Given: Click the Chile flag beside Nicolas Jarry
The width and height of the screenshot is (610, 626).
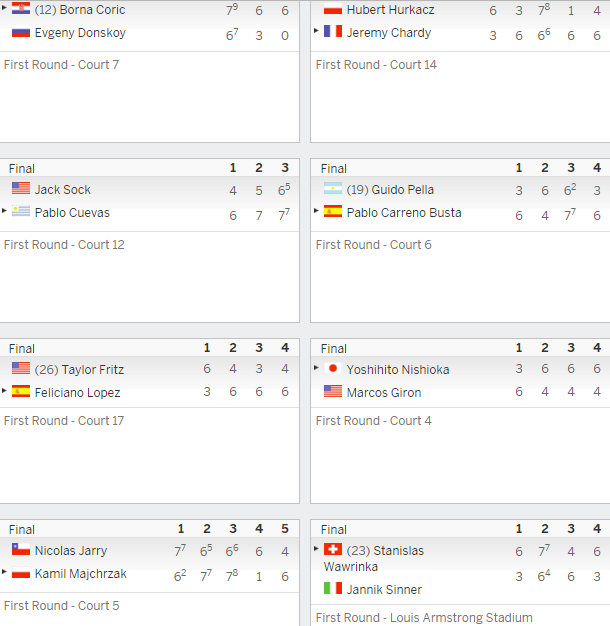Looking at the screenshot, I should [21, 549].
